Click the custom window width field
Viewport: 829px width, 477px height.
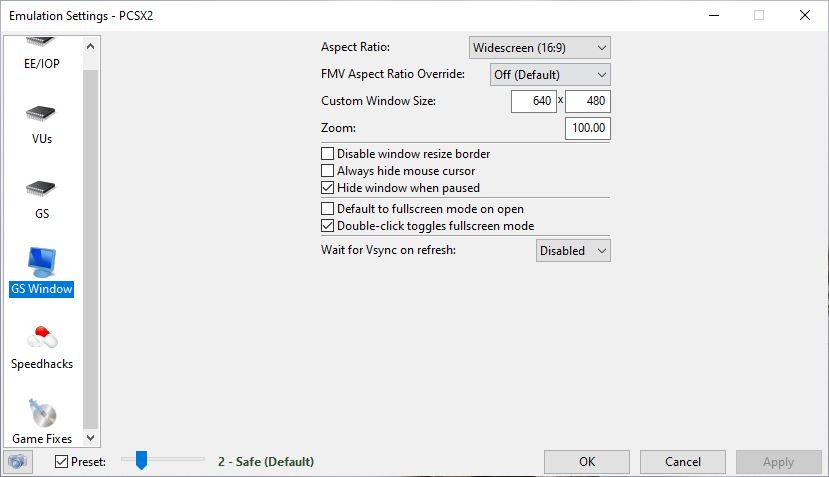[533, 101]
